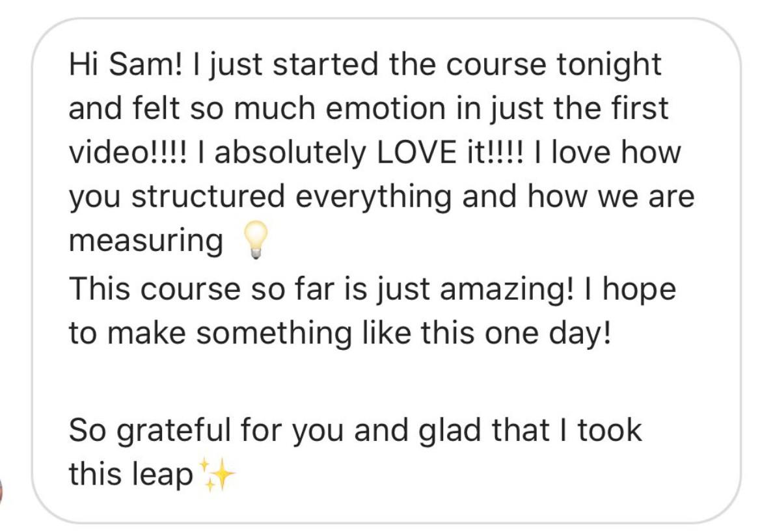Tap the sender's avatar beside the message
Viewport: 760px width, 532px height.
1,489
